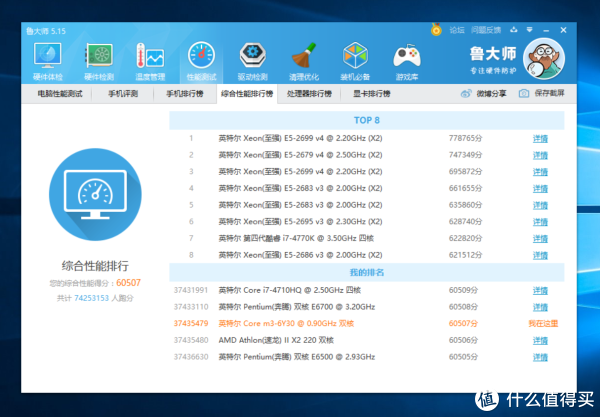This screenshot has width=600, height=417.
Task: Click the orange Core m3-6Y30 @ 0.90GHz text
Action: pyautogui.click(x=286, y=324)
